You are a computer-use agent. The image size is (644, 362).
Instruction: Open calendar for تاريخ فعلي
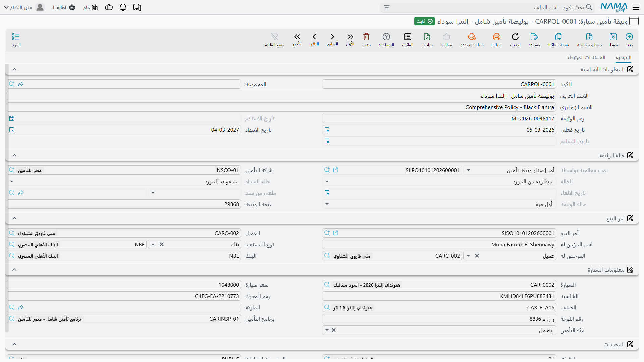[x=327, y=130]
